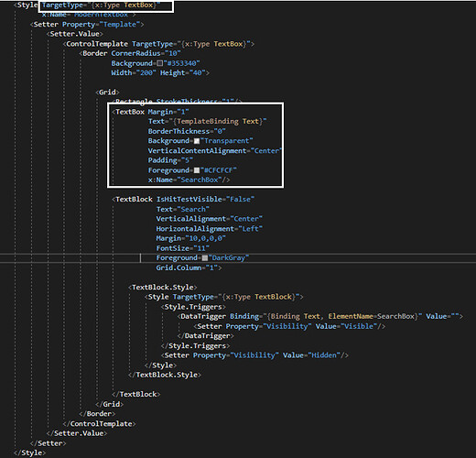The height and width of the screenshot is (458, 476).
Task: Click TextBlock IsHitTestVisible="False" line
Action: tap(183, 200)
